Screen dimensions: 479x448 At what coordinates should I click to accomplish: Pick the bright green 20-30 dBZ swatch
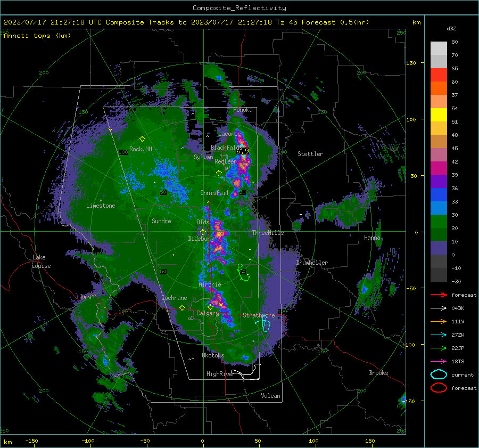(x=439, y=222)
